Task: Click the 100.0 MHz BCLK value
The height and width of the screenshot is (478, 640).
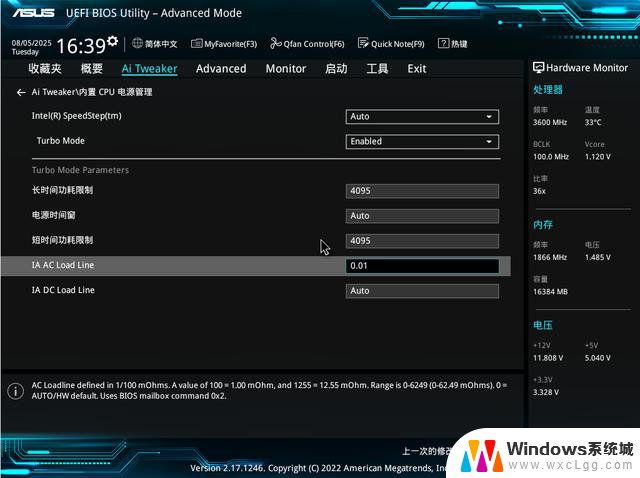Action: coord(551,156)
